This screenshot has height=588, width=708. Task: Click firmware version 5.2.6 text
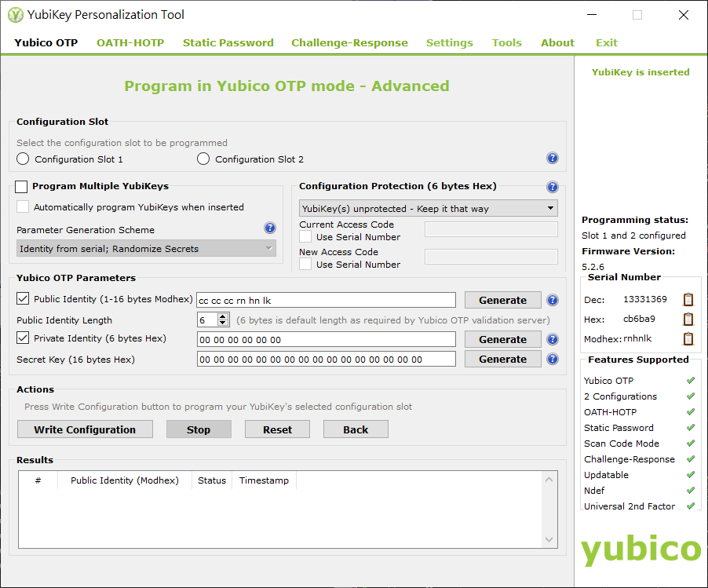click(593, 266)
